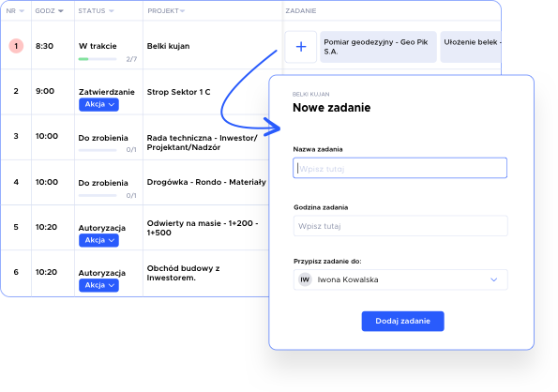
Task: Click the IW avatar icon
Action: (x=305, y=279)
